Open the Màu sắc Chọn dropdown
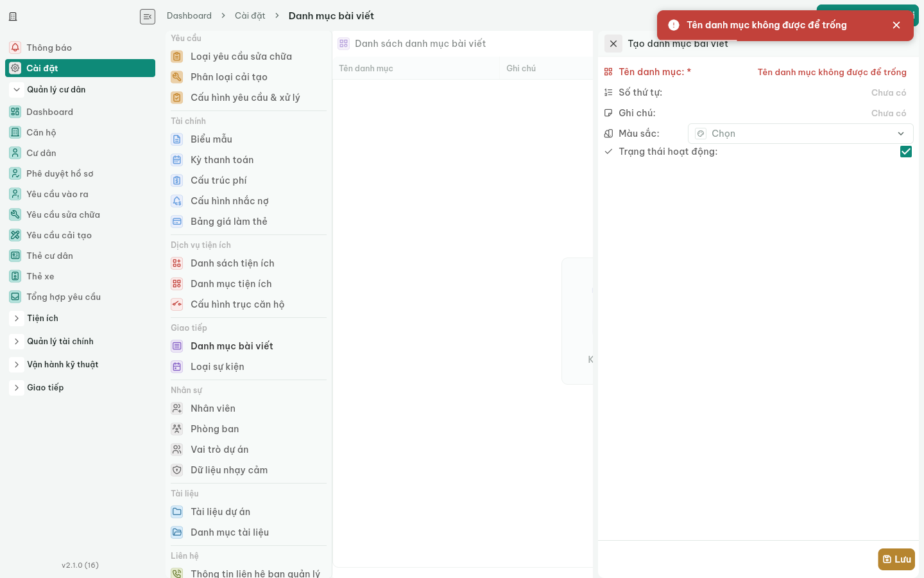This screenshot has width=924, height=578. pos(801,134)
